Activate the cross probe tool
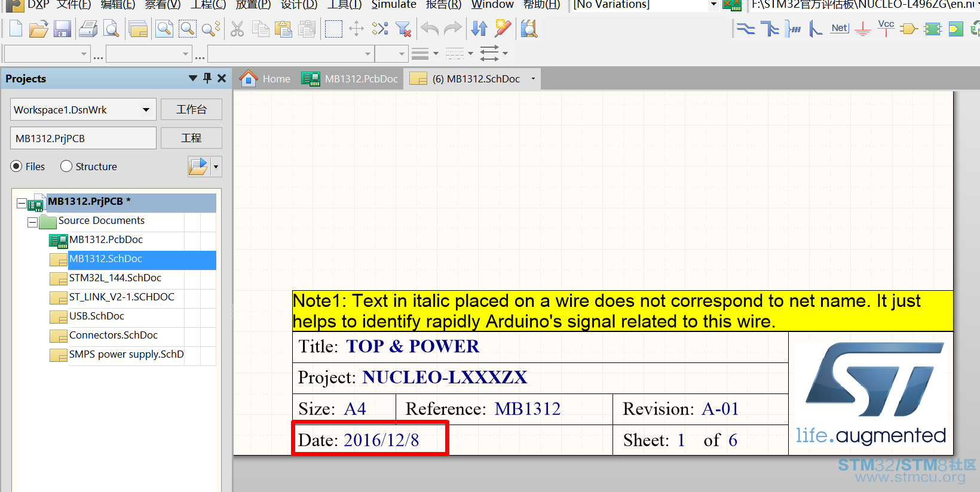The width and height of the screenshot is (980, 492). click(503, 29)
